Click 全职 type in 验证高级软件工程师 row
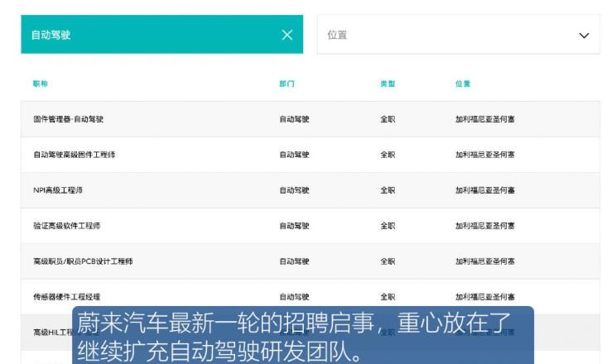Viewport: 616px width, 364px height. coord(387,226)
